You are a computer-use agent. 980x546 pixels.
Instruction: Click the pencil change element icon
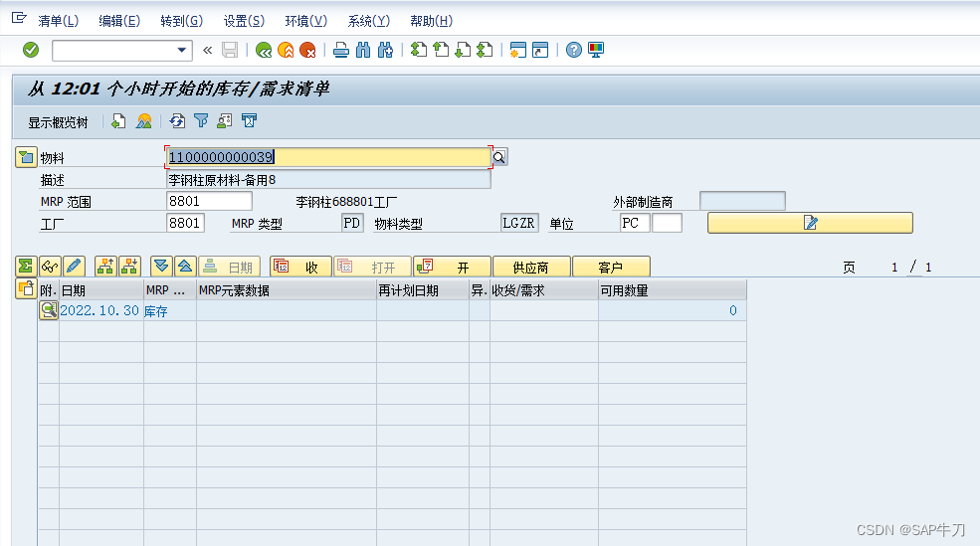(74, 267)
